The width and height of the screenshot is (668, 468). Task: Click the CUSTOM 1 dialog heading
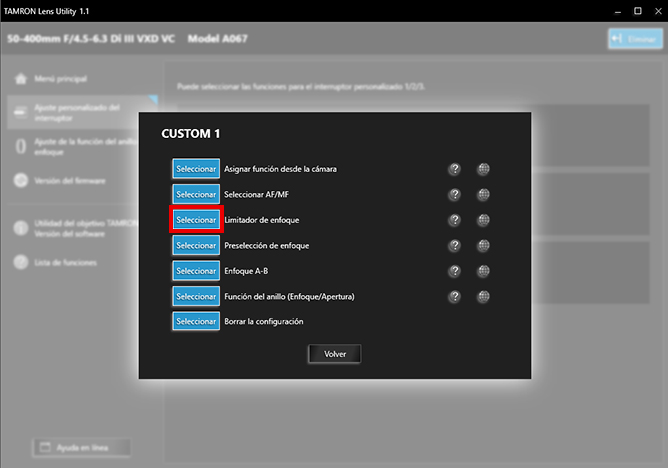point(190,134)
